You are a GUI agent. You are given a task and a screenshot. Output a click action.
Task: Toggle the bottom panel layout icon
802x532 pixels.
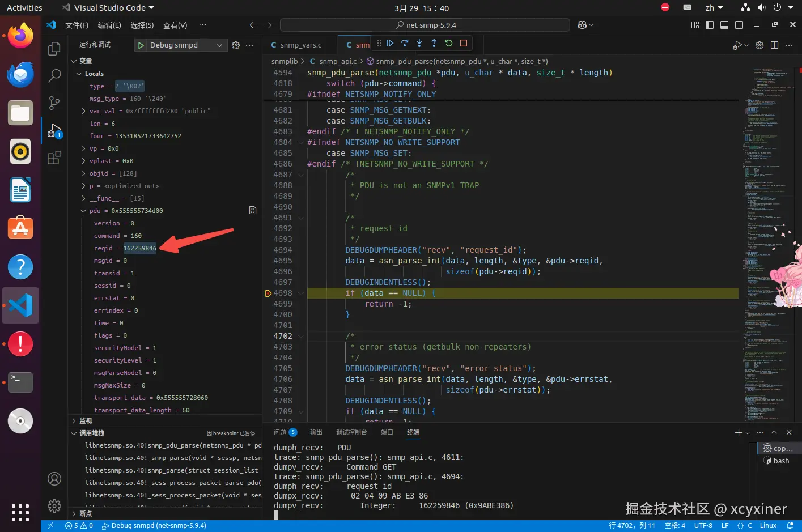724,25
